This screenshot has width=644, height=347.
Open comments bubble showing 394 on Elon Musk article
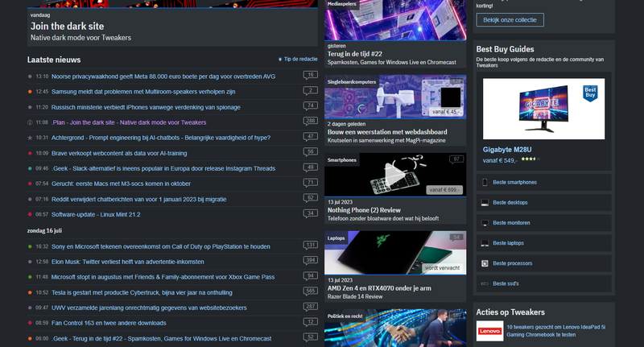(311, 261)
